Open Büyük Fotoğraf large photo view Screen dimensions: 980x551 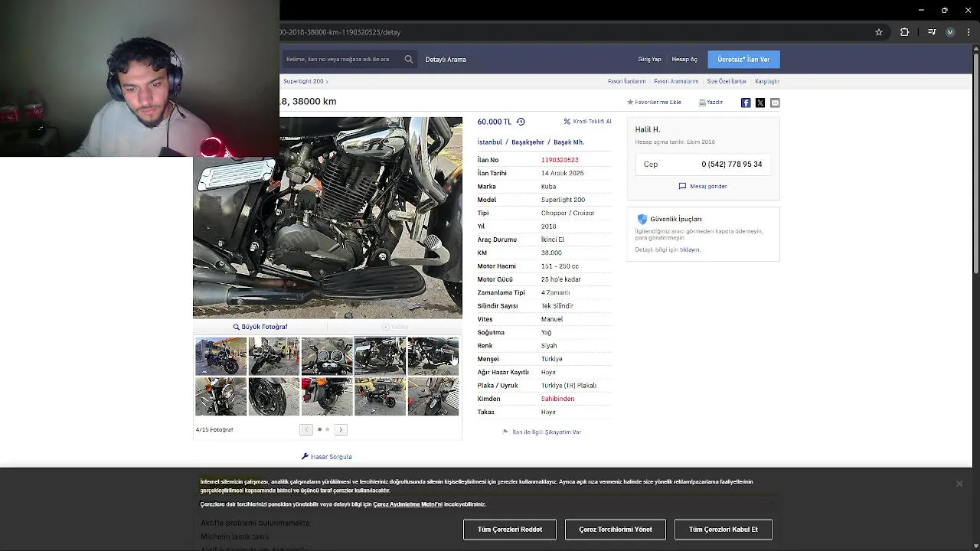pyautogui.click(x=260, y=327)
